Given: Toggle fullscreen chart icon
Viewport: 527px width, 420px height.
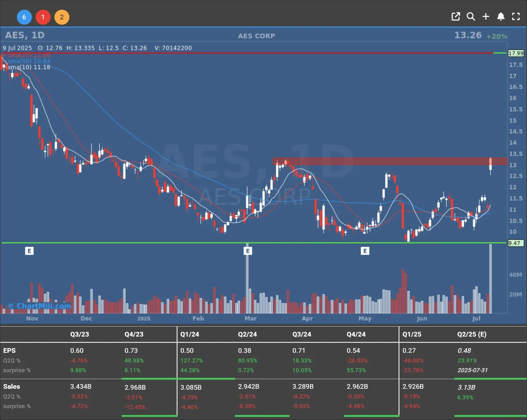Looking at the screenshot, I should tap(516, 17).
